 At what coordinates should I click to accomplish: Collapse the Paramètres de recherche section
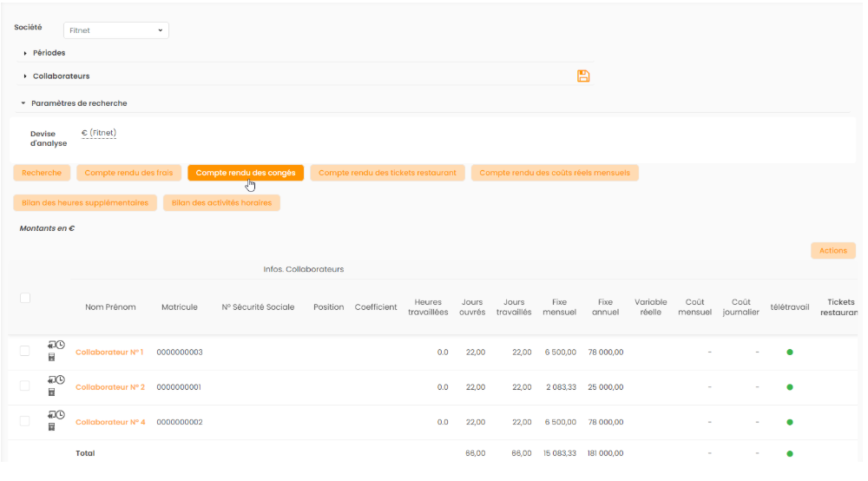pyautogui.click(x=78, y=103)
